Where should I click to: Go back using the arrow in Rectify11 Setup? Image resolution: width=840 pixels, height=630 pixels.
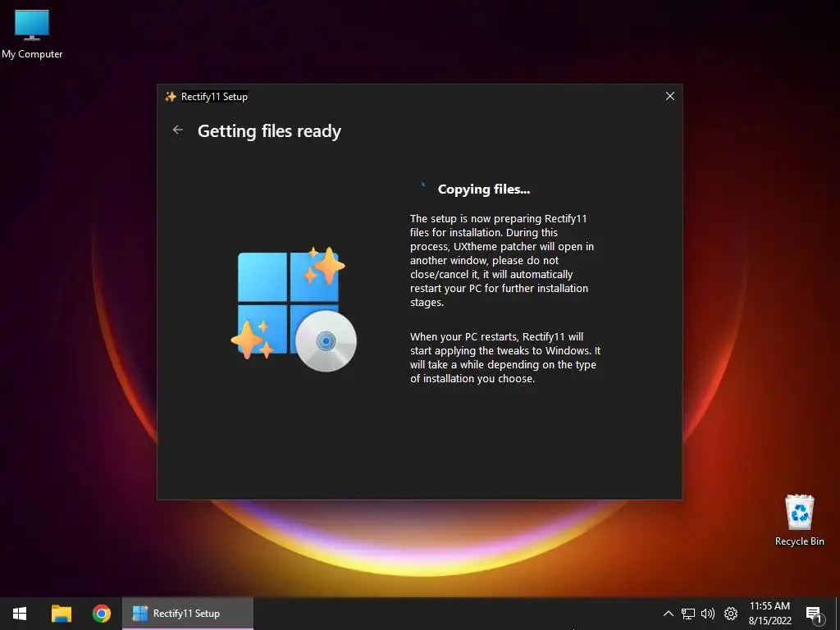(x=178, y=130)
